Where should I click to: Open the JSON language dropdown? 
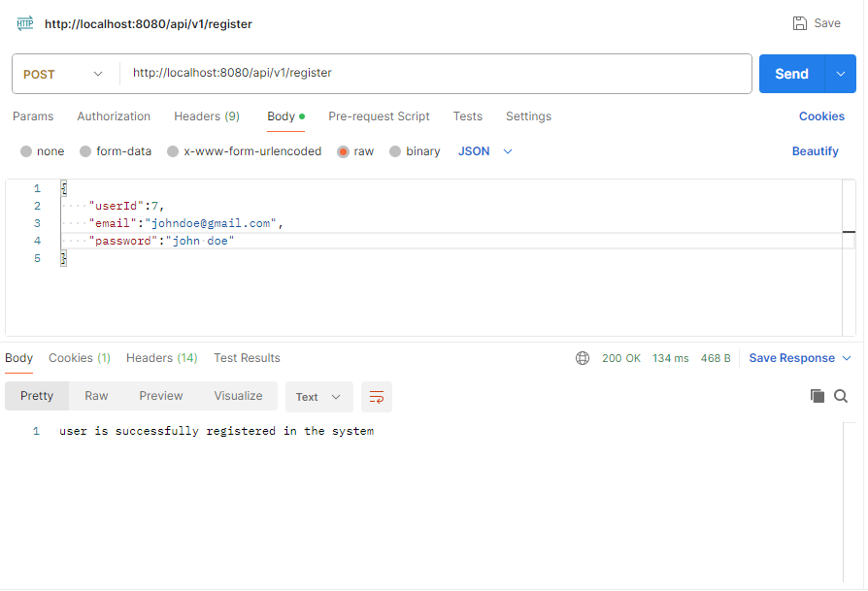tap(484, 150)
